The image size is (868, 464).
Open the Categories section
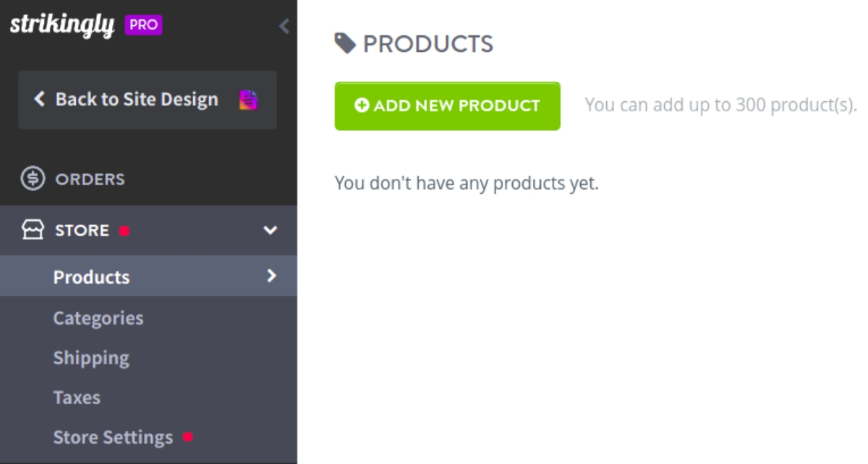tap(98, 317)
